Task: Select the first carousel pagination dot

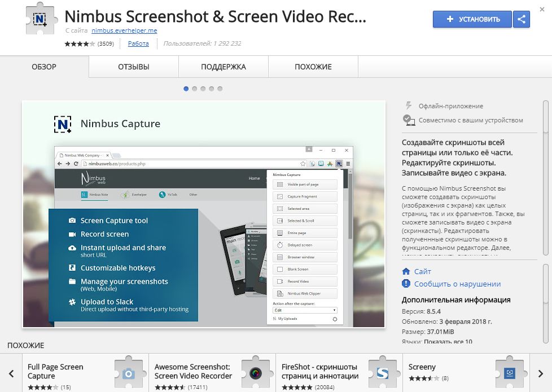Action: 186,89
